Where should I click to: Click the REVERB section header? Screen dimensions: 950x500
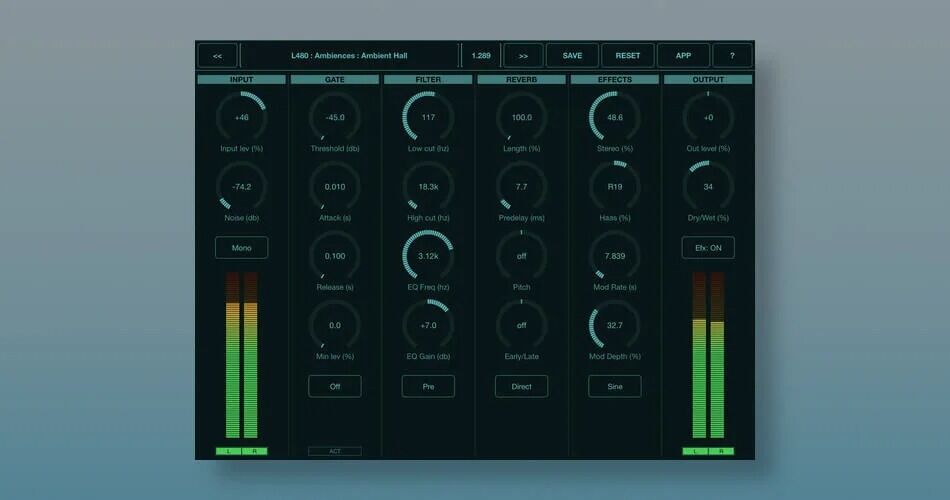click(521, 79)
